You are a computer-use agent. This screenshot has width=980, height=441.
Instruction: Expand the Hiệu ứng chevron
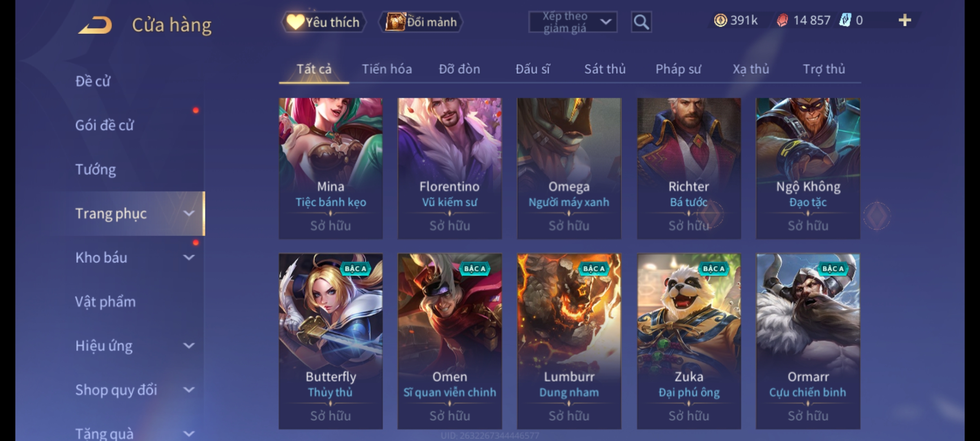189,345
